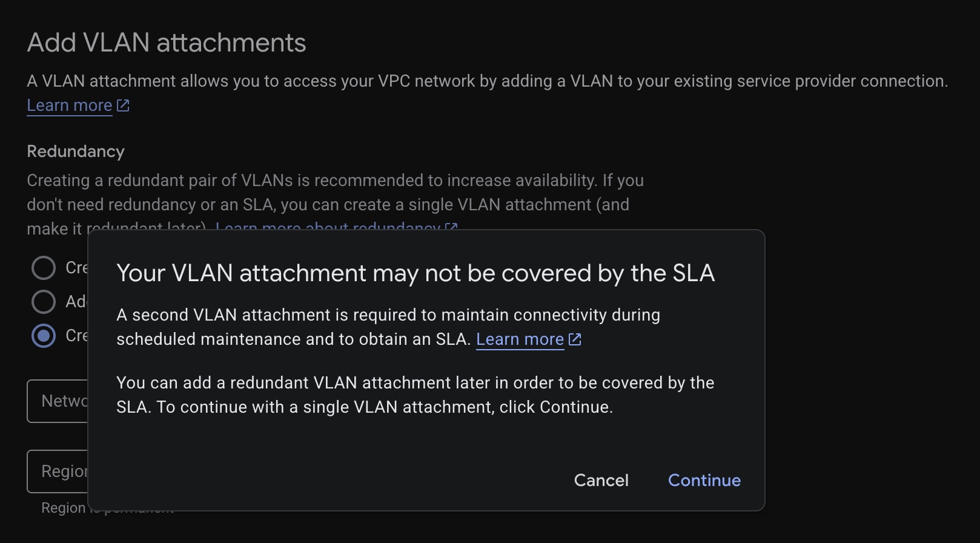Click Continue in the SLA dialog
Viewport: 980px width, 543px height.
coord(704,480)
